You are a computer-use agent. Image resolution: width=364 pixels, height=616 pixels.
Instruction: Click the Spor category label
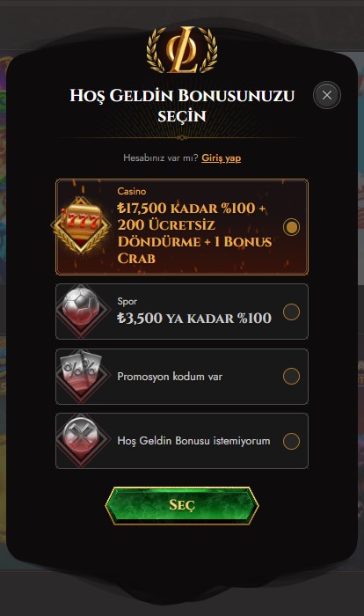point(127,301)
